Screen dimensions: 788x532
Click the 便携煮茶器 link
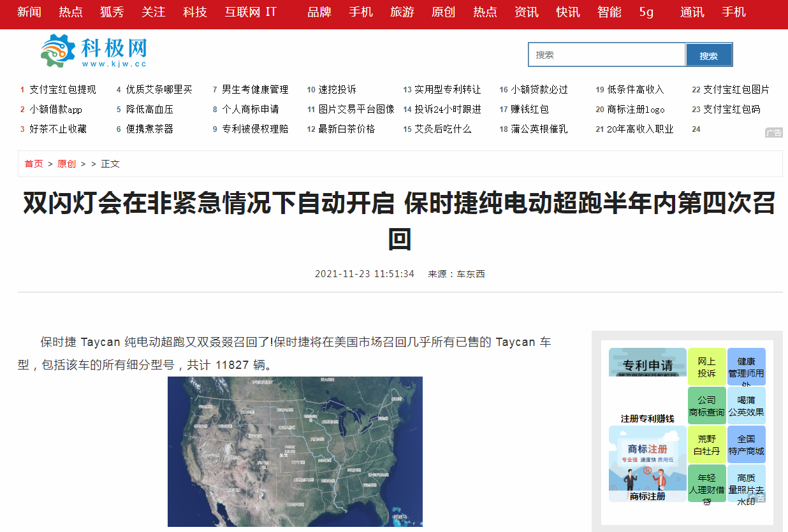pos(149,129)
